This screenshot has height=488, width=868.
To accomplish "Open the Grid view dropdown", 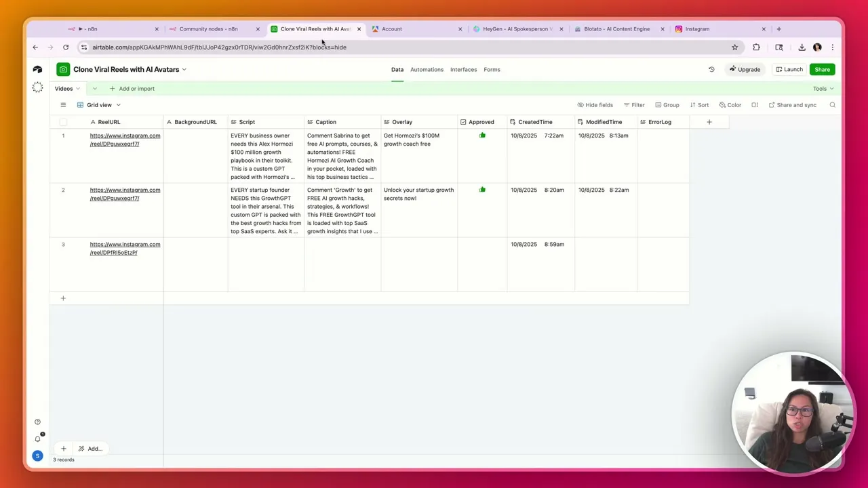I will (99, 105).
